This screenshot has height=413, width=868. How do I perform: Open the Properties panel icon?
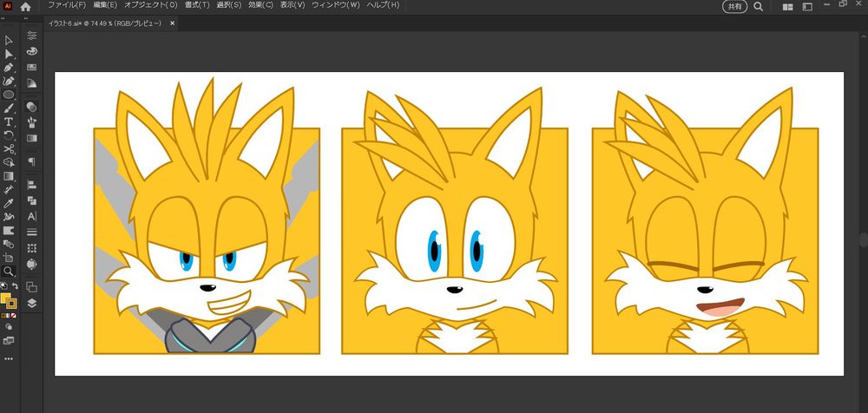pyautogui.click(x=31, y=36)
